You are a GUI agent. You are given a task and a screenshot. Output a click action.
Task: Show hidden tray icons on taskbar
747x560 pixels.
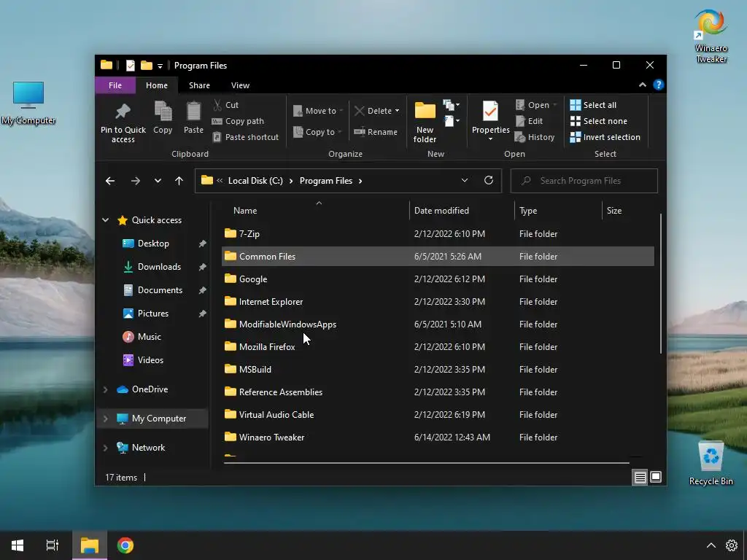[x=711, y=545]
